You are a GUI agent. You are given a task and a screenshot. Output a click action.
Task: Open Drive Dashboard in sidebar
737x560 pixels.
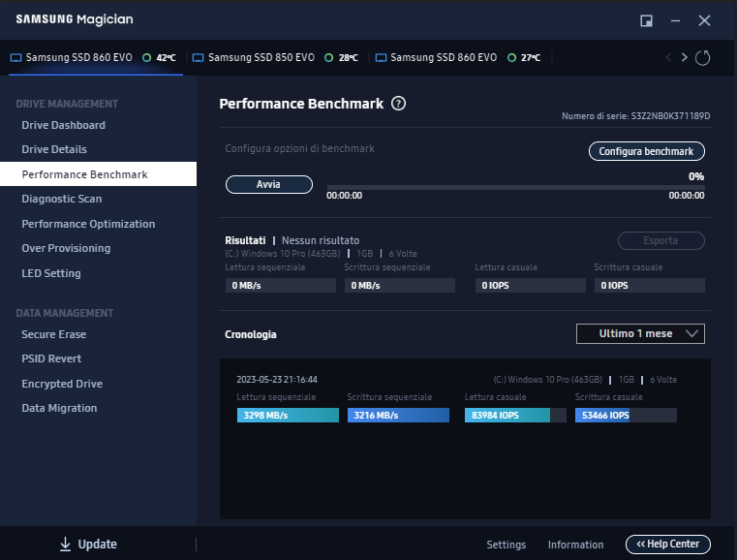[x=64, y=125]
